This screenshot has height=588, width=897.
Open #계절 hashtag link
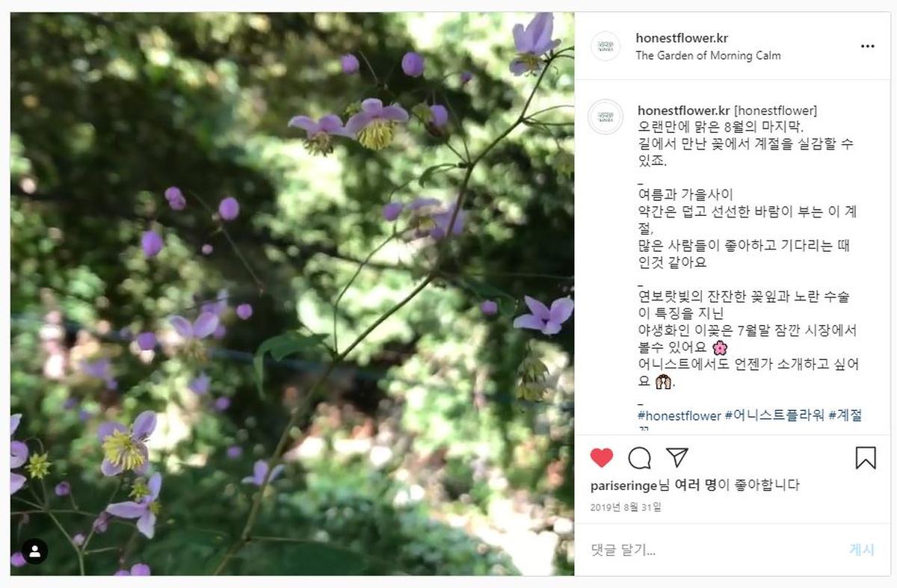845,415
